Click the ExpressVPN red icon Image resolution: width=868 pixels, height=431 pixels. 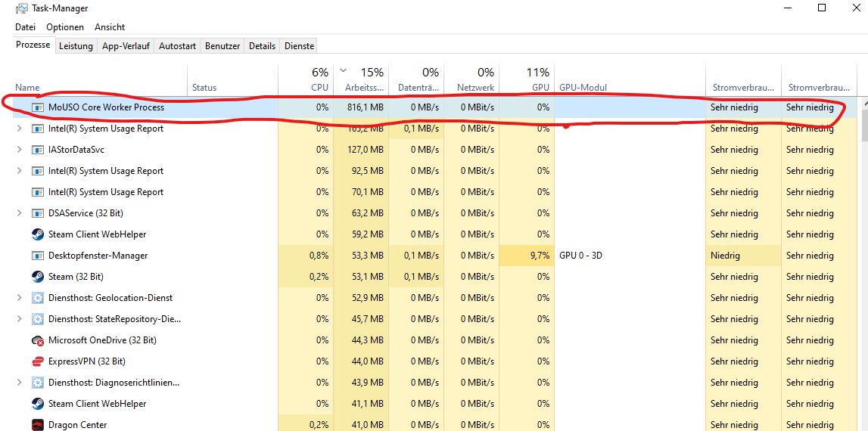coord(38,361)
